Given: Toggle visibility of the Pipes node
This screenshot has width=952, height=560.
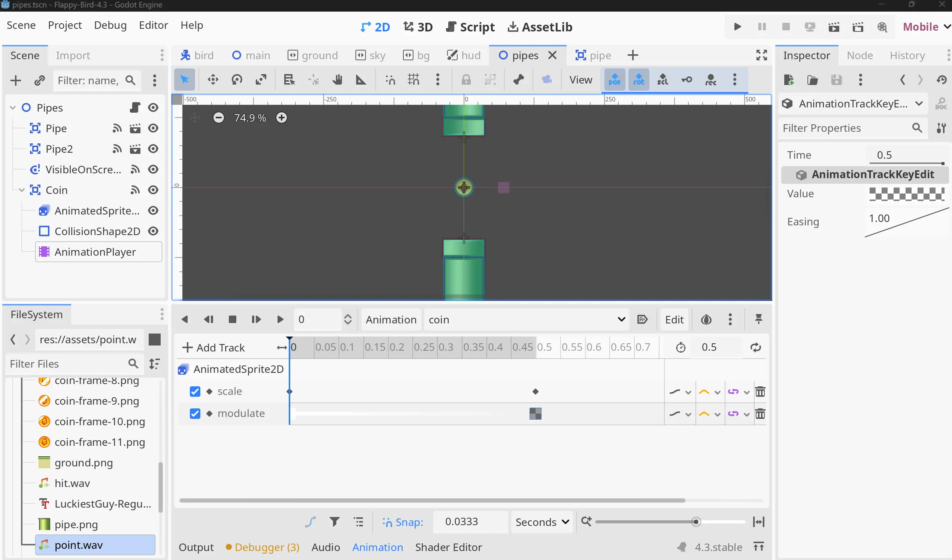Looking at the screenshot, I should point(153,107).
